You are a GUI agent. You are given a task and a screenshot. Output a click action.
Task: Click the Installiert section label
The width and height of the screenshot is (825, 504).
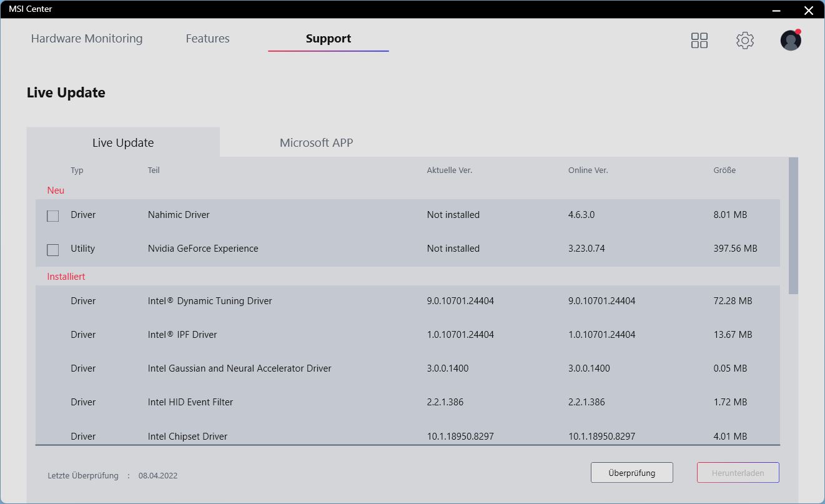tap(66, 277)
